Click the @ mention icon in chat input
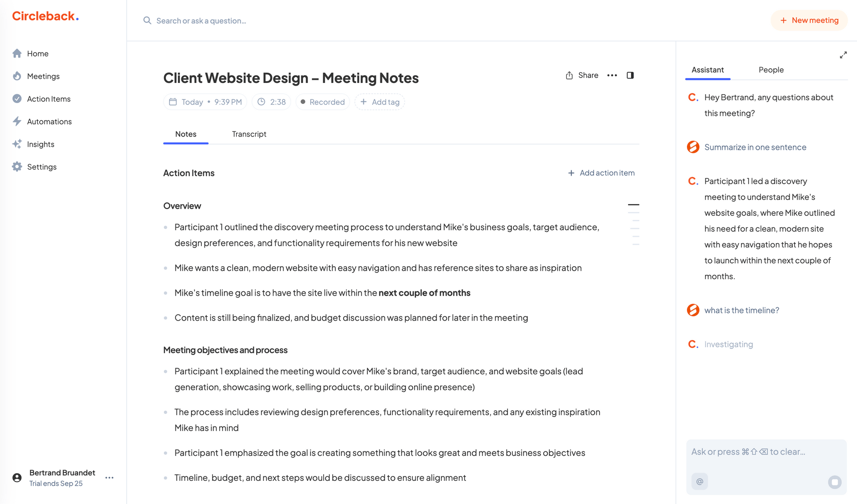The height and width of the screenshot is (504, 857). coord(699,481)
